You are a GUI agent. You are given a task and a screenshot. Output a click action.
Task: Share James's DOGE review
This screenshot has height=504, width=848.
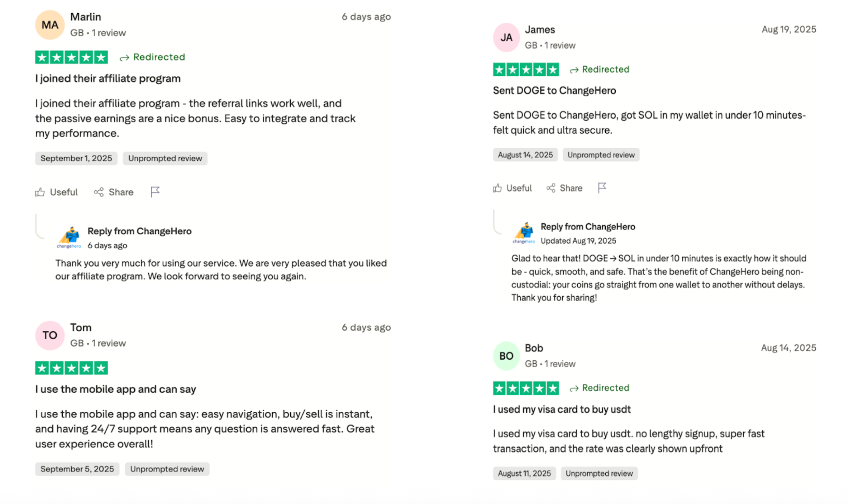tap(564, 188)
